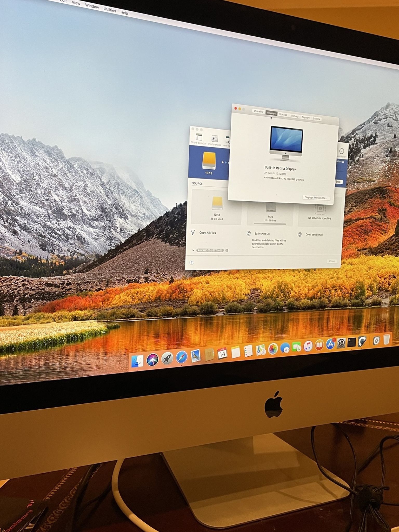Open iBooks from the Dock
Viewport: 399px width, 532px height.
319,345
